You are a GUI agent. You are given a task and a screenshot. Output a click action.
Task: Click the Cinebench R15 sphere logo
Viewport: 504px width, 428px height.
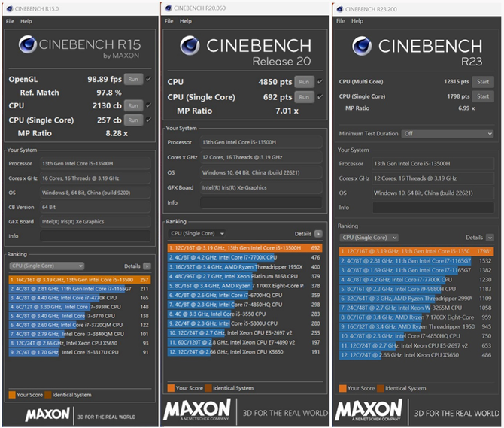point(28,44)
